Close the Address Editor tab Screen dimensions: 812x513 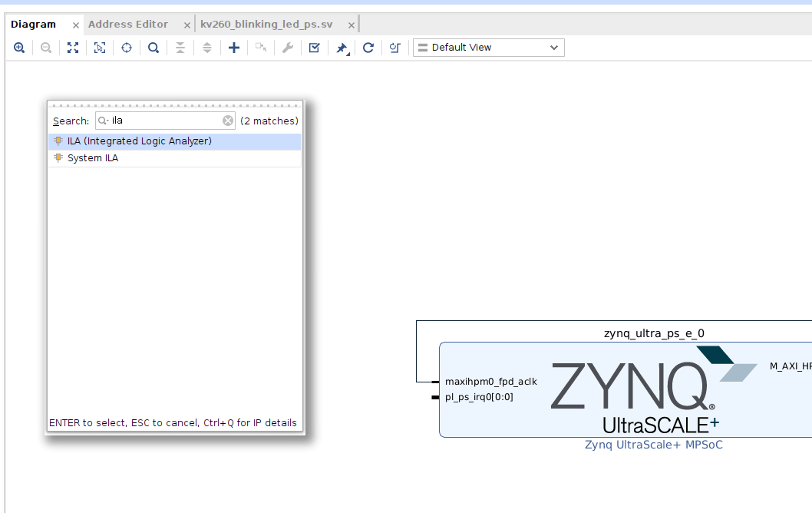click(187, 25)
